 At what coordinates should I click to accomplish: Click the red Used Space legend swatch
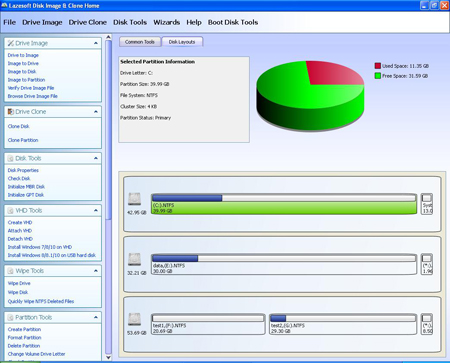point(378,66)
